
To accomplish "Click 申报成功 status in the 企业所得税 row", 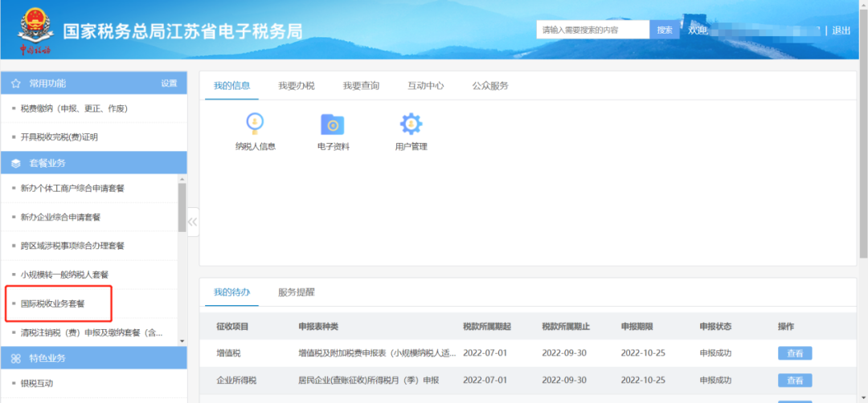I will 716,381.
